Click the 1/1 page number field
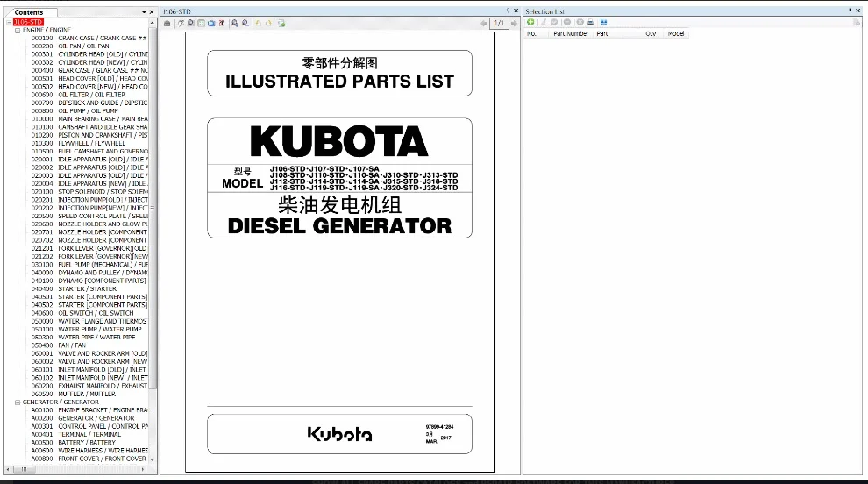868x484 pixels. pyautogui.click(x=499, y=24)
